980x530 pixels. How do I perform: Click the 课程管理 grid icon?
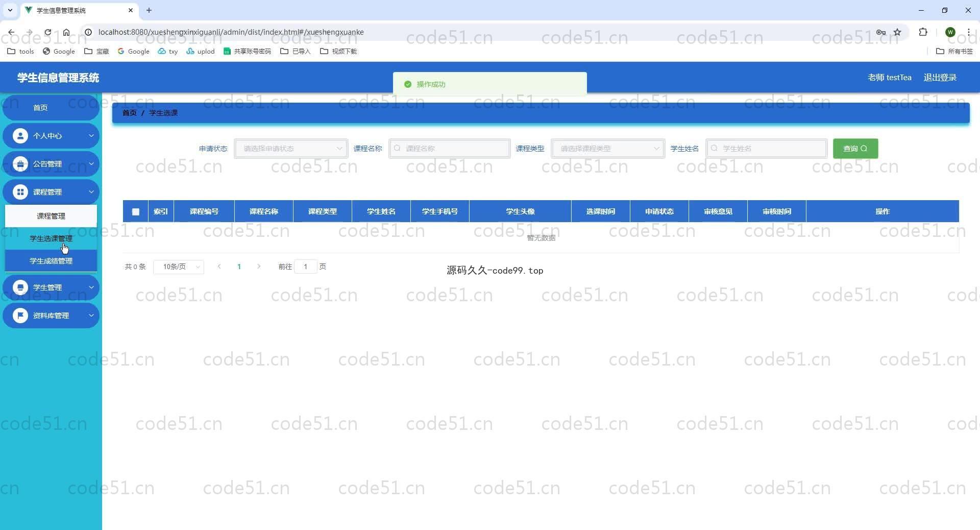click(x=20, y=192)
